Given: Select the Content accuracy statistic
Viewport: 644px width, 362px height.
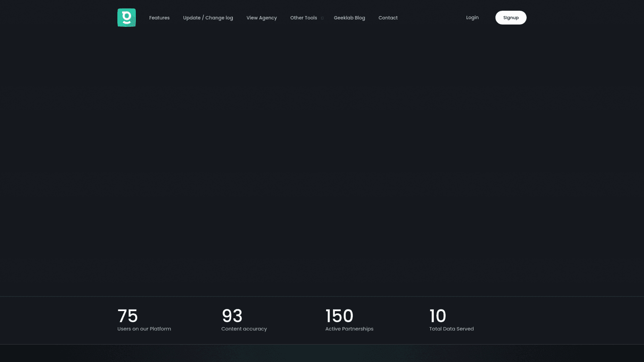Looking at the screenshot, I should tap(244, 329).
